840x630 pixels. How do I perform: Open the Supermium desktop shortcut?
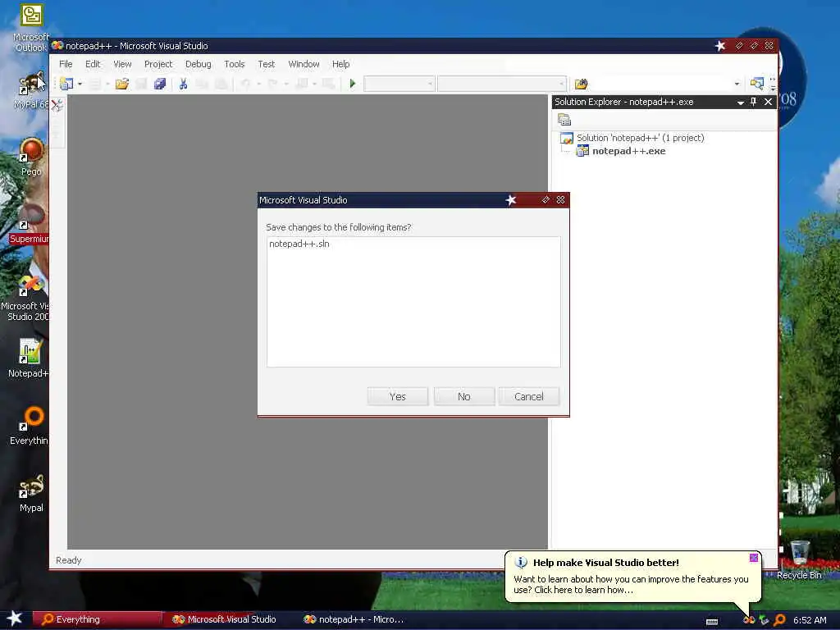[30, 224]
